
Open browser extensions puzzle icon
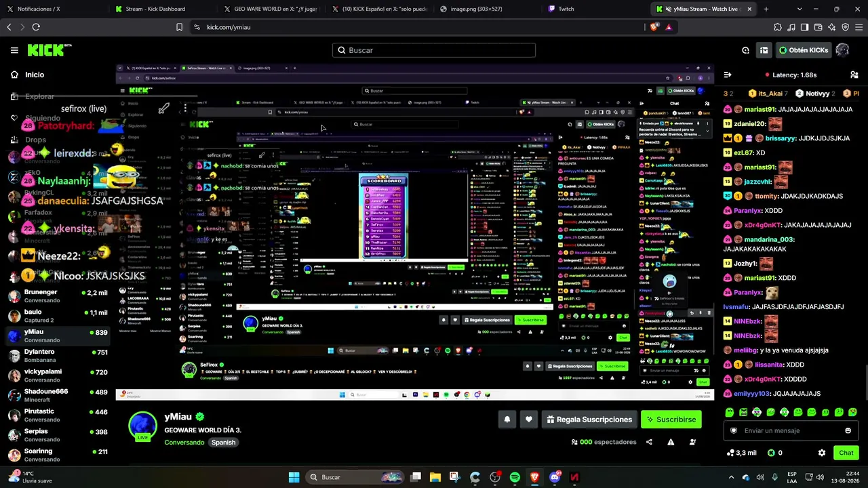pos(778,27)
